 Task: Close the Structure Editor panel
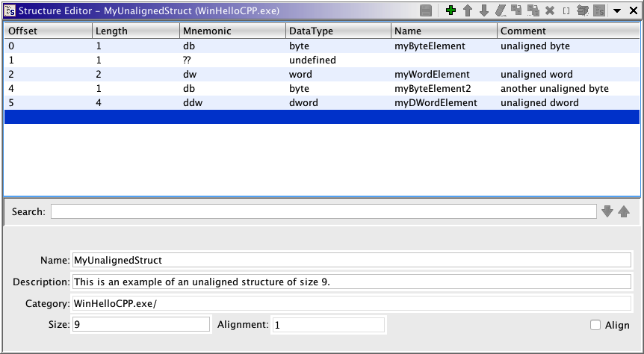pos(634,10)
